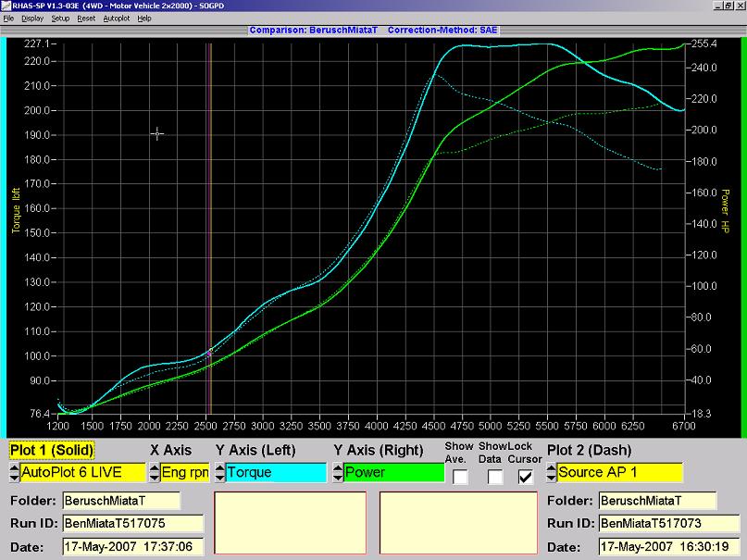Image resolution: width=747 pixels, height=560 pixels.
Task: Click the vertical cursor line near 2500 rpm
Action: (209, 229)
